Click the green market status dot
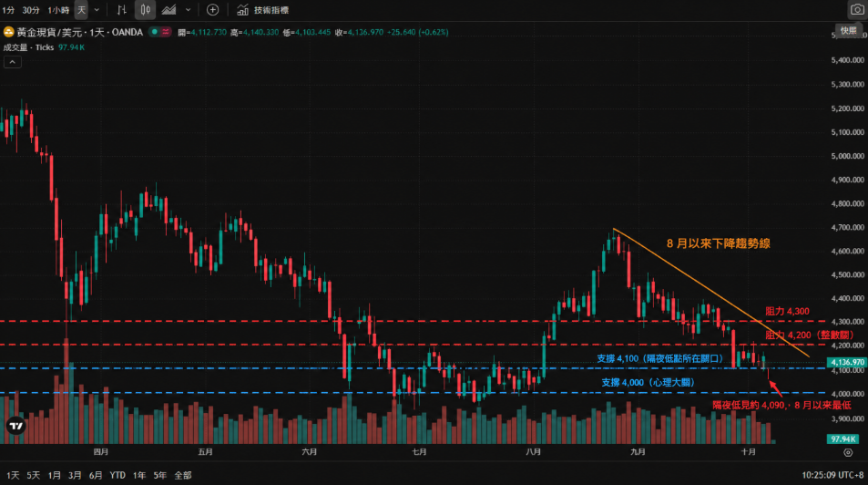Image resolution: width=868 pixels, height=485 pixels. [155, 32]
